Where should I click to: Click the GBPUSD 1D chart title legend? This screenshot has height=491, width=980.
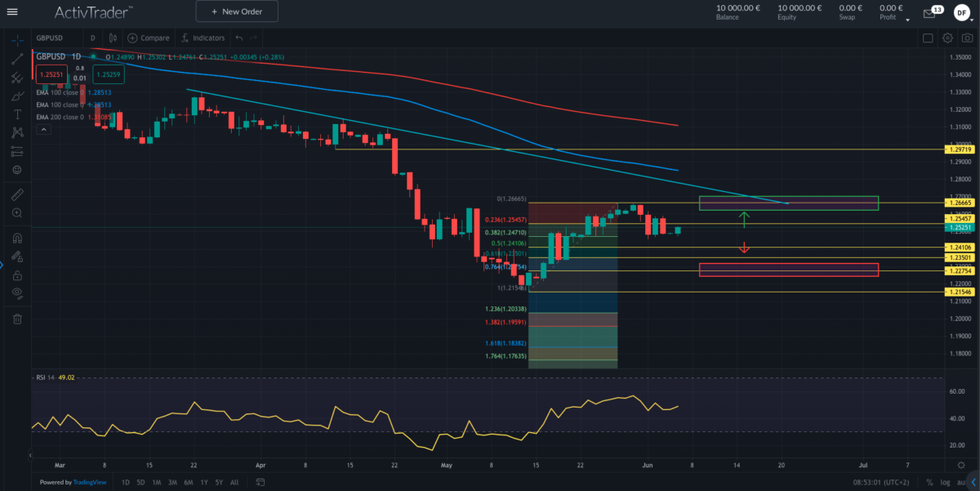coord(58,56)
